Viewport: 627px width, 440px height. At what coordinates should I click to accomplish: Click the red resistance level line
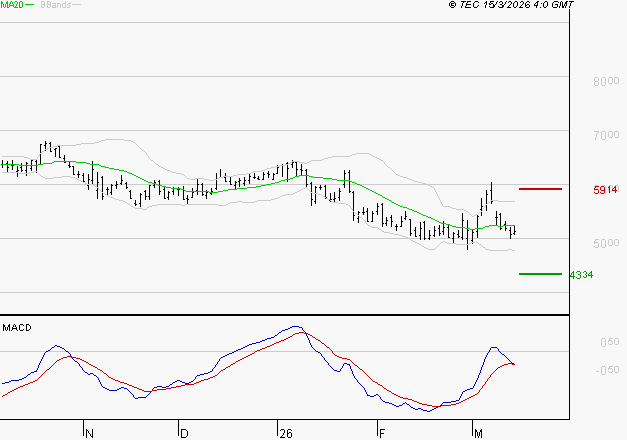click(x=540, y=189)
